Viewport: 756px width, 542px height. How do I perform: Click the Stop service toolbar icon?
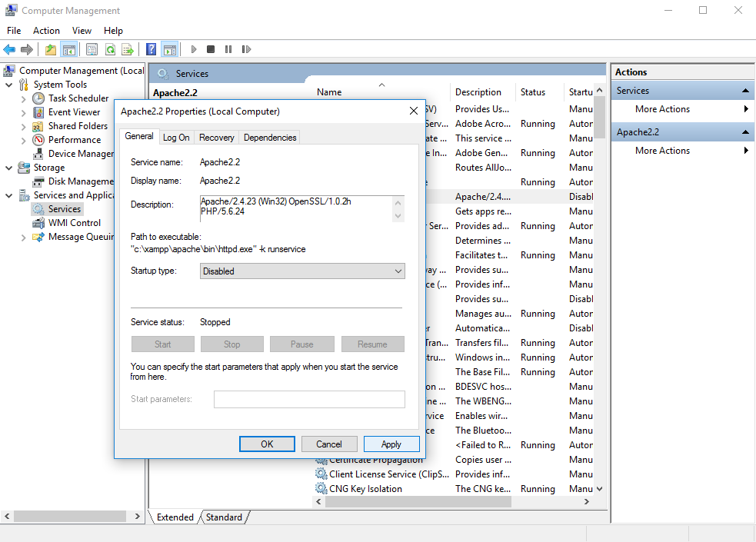[x=210, y=48]
